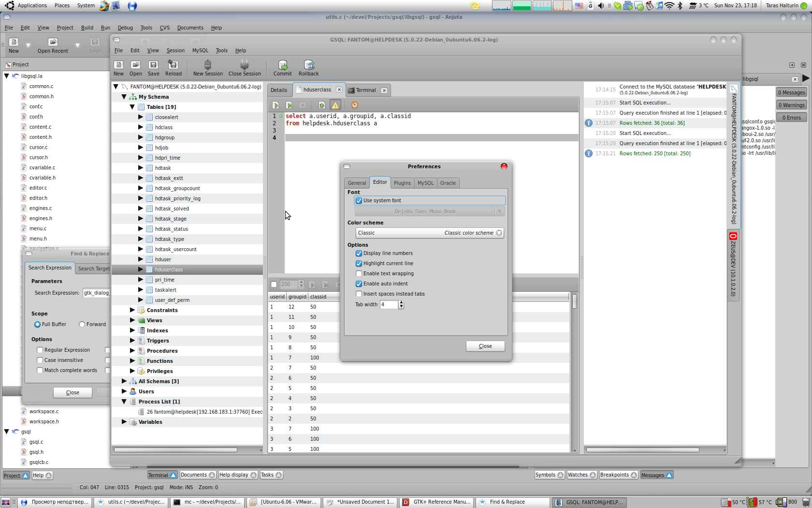Screen dimensions: 812x508
Task: Click the Search Expression input field
Action: tap(96, 293)
